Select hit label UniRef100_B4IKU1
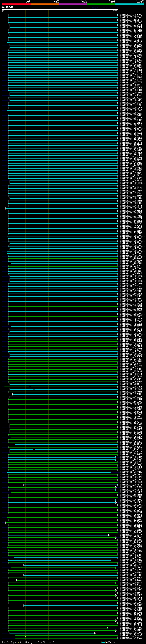146x644 pixels. 131,427
